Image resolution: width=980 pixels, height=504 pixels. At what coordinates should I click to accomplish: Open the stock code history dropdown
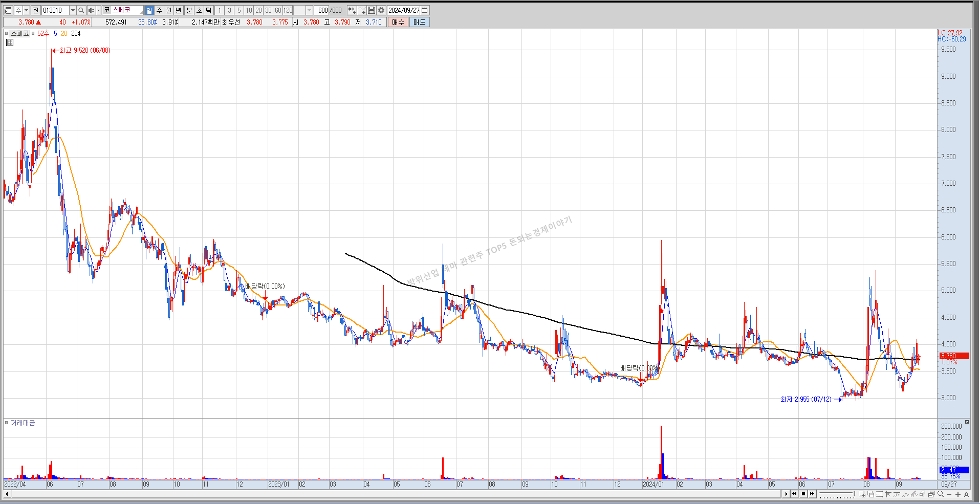[73, 10]
